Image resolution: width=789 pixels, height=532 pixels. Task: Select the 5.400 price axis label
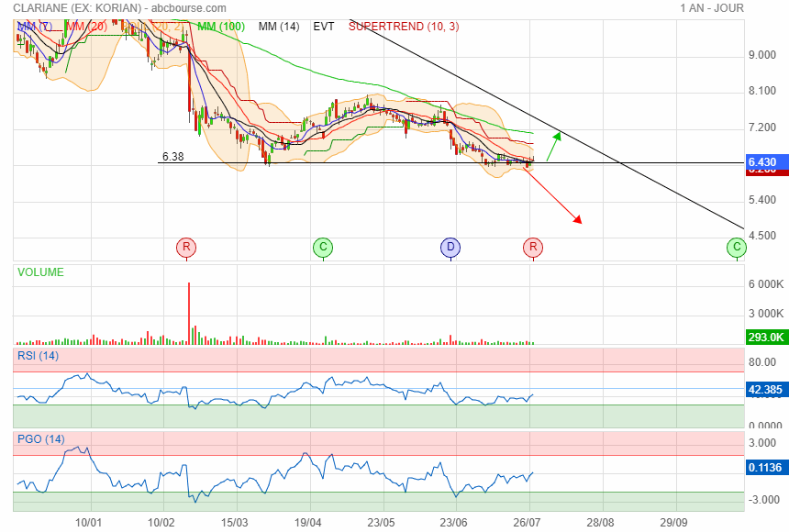click(762, 200)
